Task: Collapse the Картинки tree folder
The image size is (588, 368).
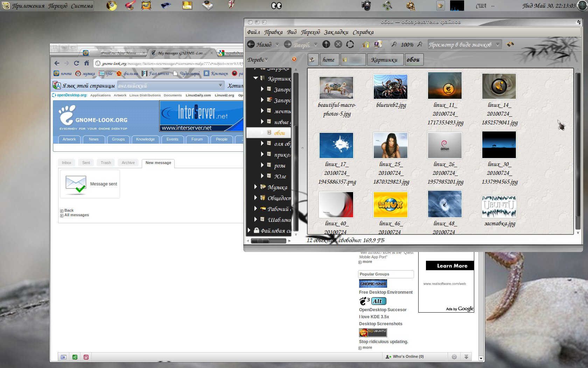Action: (256, 78)
